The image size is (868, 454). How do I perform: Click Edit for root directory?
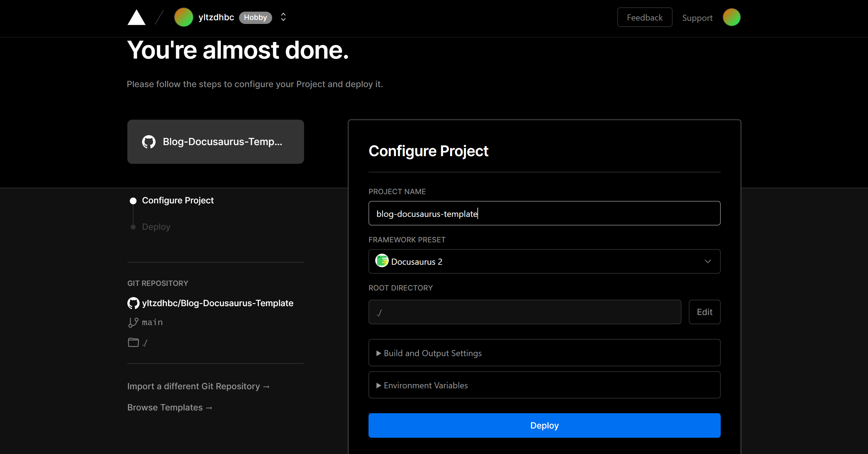704,312
